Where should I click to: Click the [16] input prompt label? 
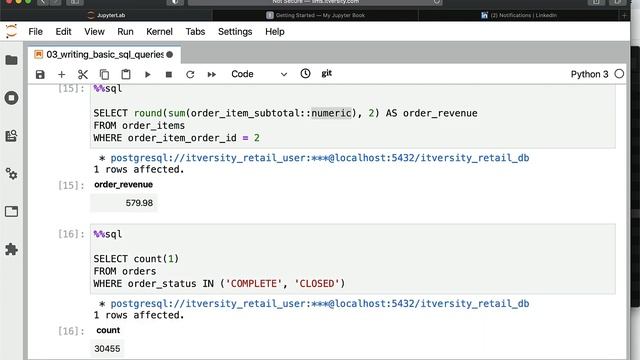(x=71, y=234)
